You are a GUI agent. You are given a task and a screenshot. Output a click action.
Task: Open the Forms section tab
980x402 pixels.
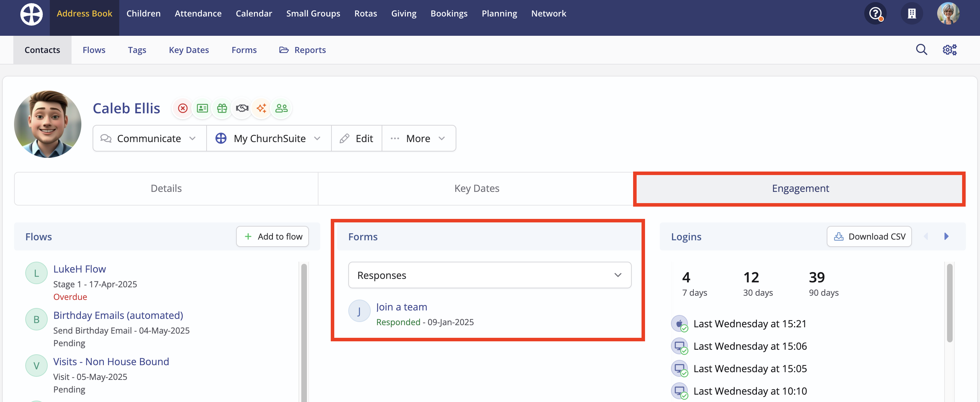pyautogui.click(x=244, y=50)
